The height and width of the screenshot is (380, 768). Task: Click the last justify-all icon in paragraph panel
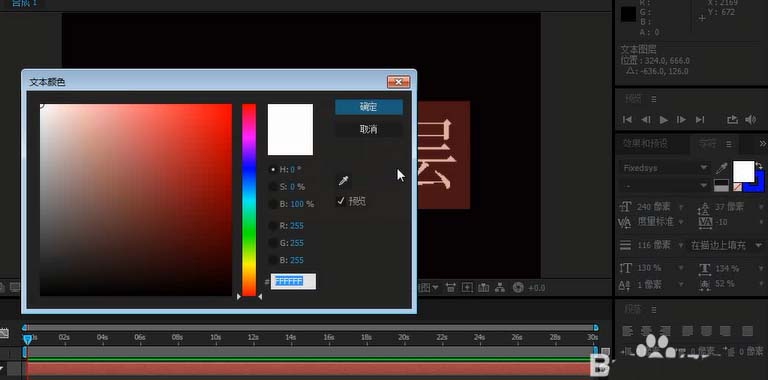pyautogui.click(x=747, y=332)
